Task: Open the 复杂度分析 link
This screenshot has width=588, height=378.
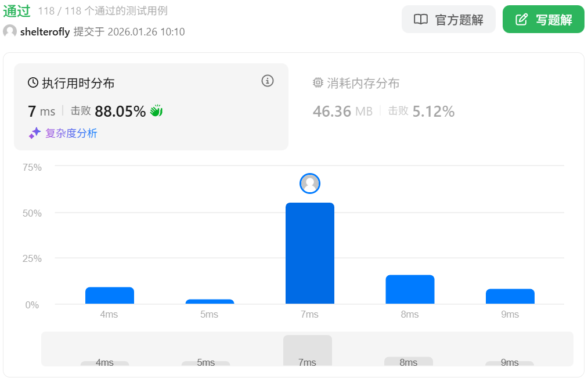Action: [71, 133]
